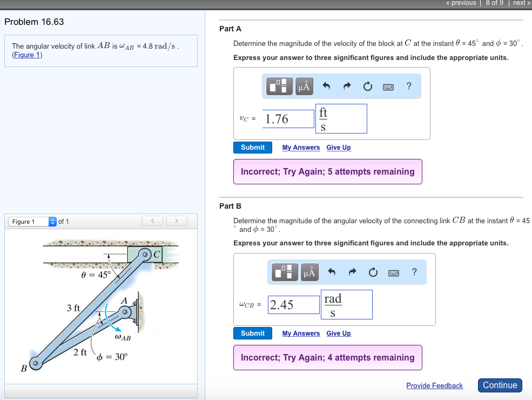Viewport: 532px width, 400px height.
Task: Submit the Part A answer
Action: coord(252,147)
